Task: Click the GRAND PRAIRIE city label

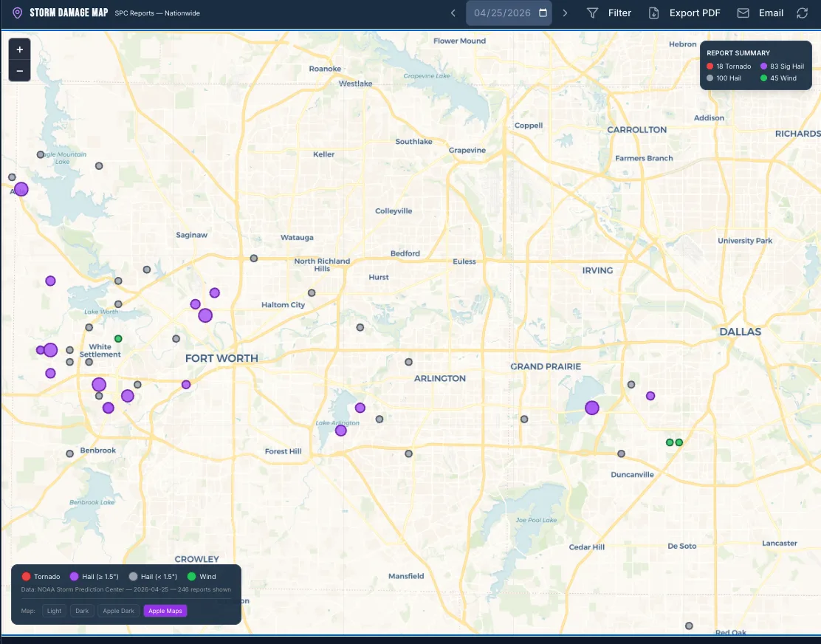Action: coord(546,366)
